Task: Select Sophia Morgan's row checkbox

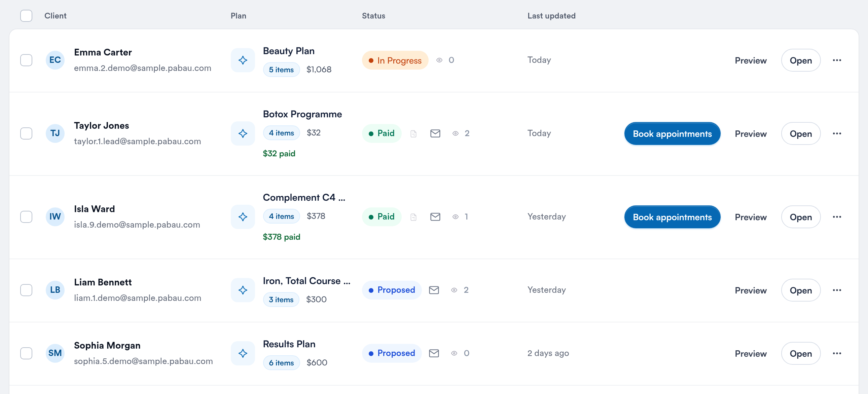Action: 26,353
